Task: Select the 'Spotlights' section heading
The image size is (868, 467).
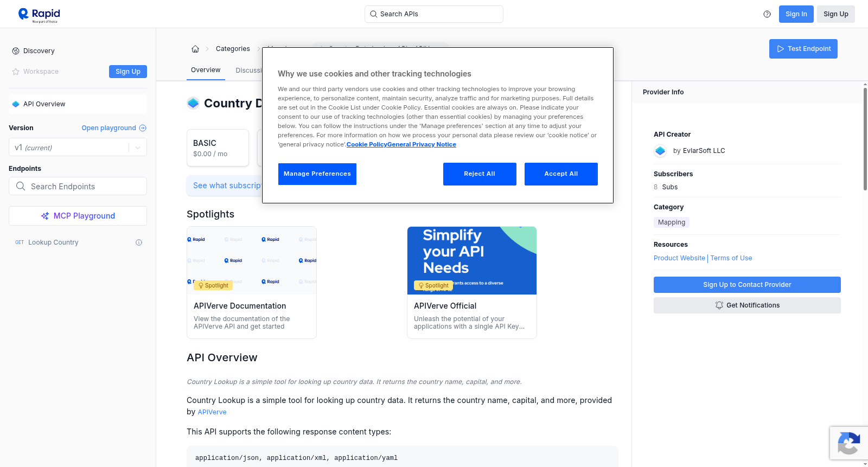Action: click(210, 214)
